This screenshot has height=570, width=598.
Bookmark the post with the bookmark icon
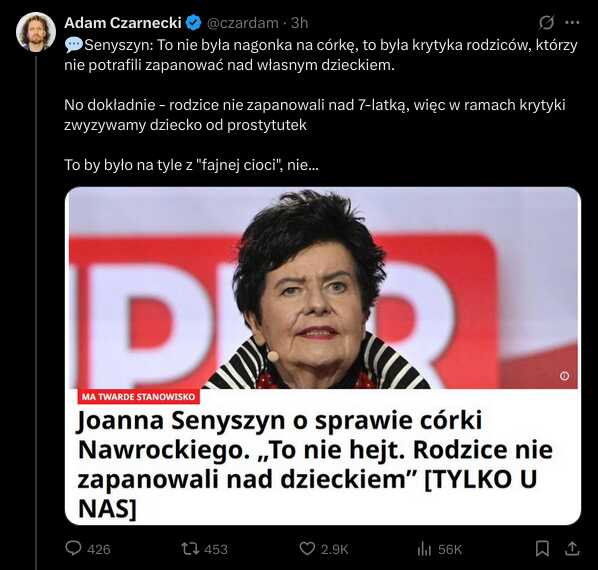pos(542,549)
